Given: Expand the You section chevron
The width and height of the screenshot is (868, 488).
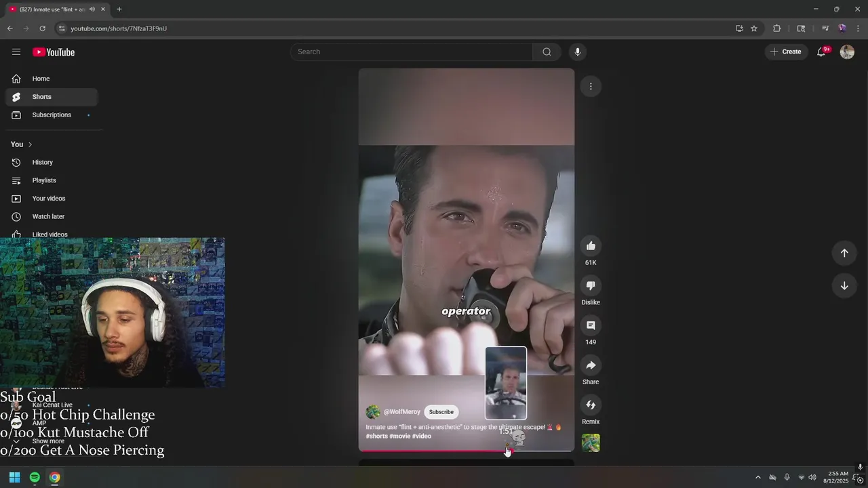Looking at the screenshot, I should click(x=30, y=144).
